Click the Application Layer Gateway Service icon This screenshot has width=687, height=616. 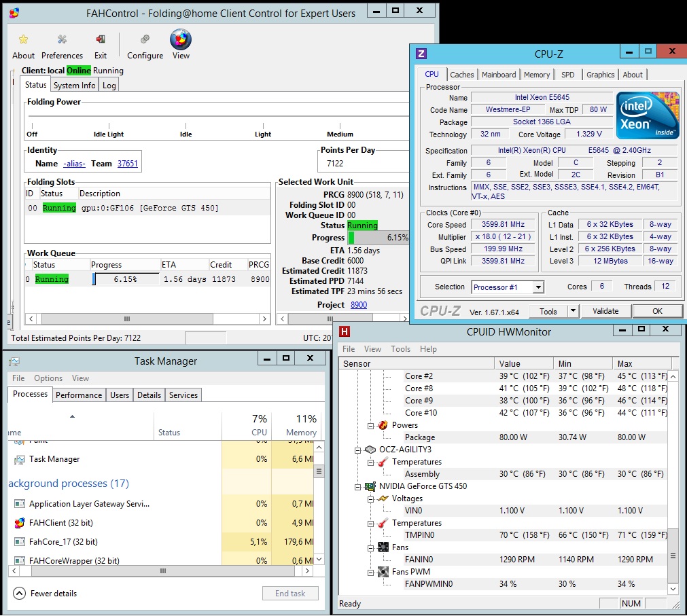pos(19,504)
